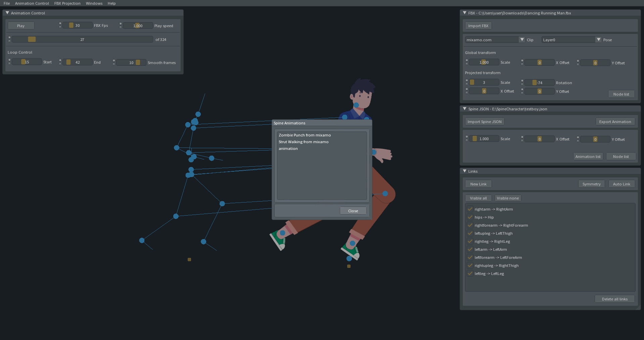
Task: Open the mixamo.com Clip dropdown
Action: point(522,40)
